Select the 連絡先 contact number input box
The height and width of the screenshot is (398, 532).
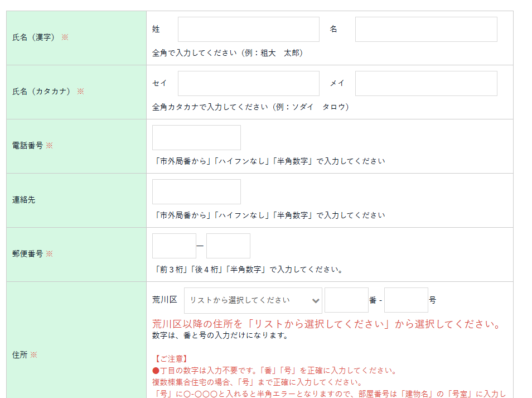pos(196,192)
